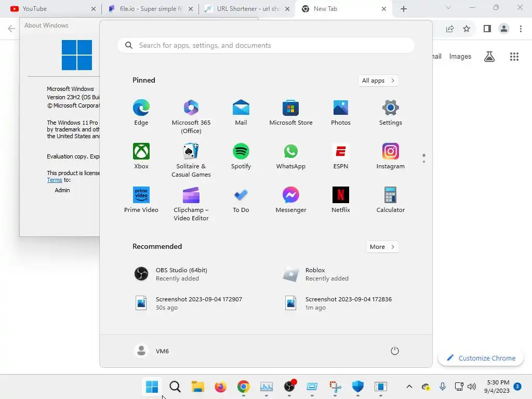Bookmark this tab with the star icon
This screenshot has height=399, width=532.
coord(467,29)
